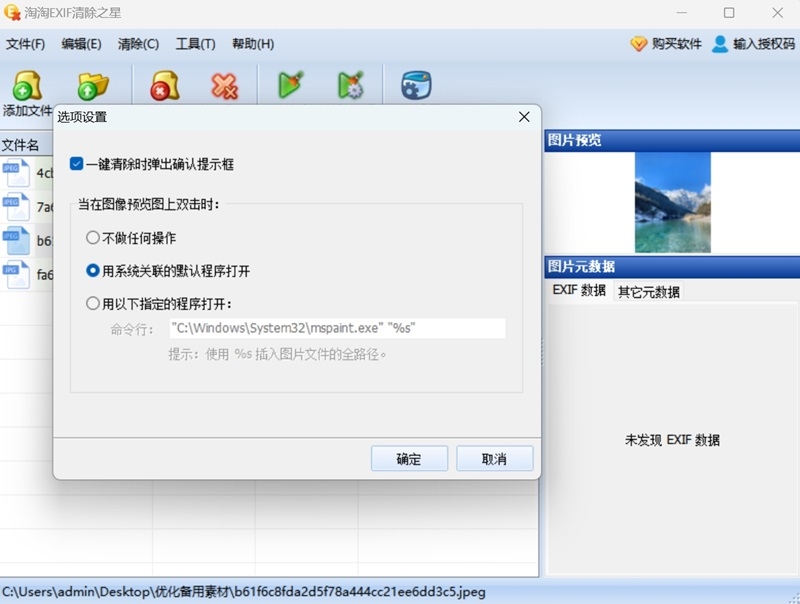The image size is (800, 604).
Task: Close the 选项设置 dialog
Action: tap(524, 117)
